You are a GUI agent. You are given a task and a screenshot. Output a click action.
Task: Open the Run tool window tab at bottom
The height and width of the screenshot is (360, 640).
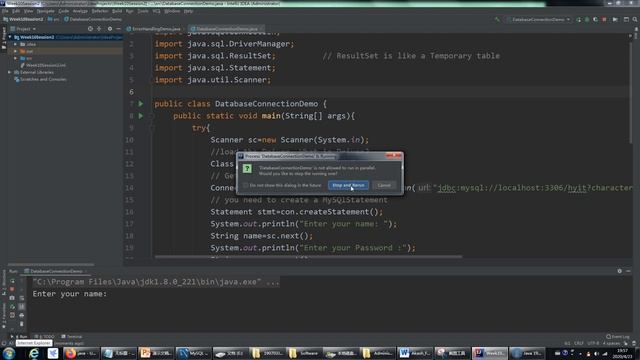coord(19,337)
